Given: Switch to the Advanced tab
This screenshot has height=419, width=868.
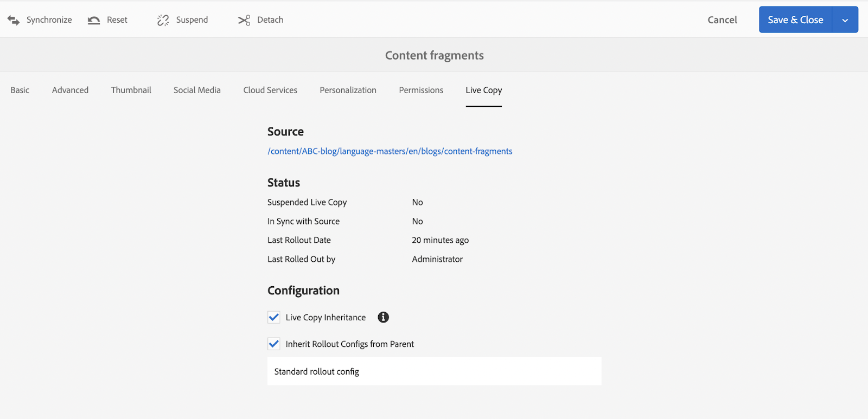Looking at the screenshot, I should pos(70,90).
